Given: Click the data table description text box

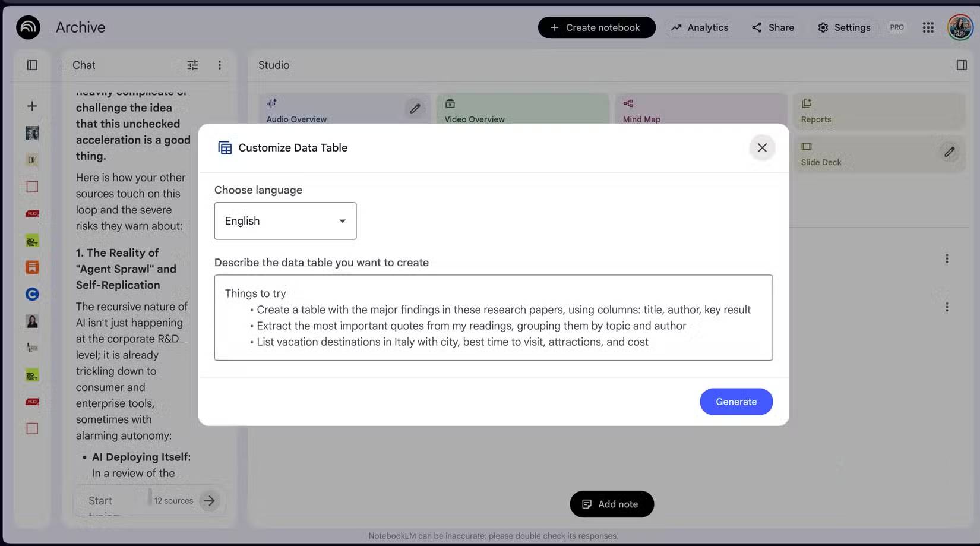Looking at the screenshot, I should pos(493,318).
